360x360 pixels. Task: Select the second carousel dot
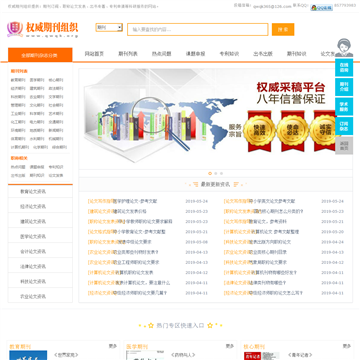click(x=216, y=173)
